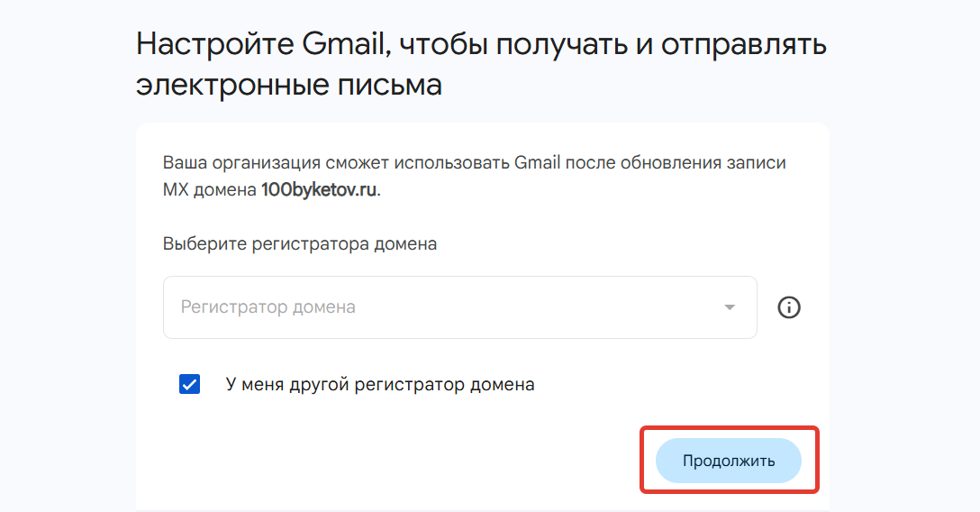The width and height of the screenshot is (980, 512).
Task: Click the Продолжить button
Action: [729, 461]
